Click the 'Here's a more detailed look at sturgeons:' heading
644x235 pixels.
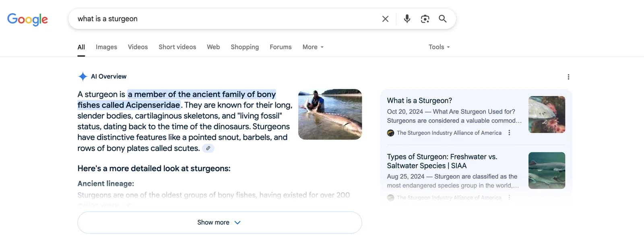pyautogui.click(x=154, y=168)
